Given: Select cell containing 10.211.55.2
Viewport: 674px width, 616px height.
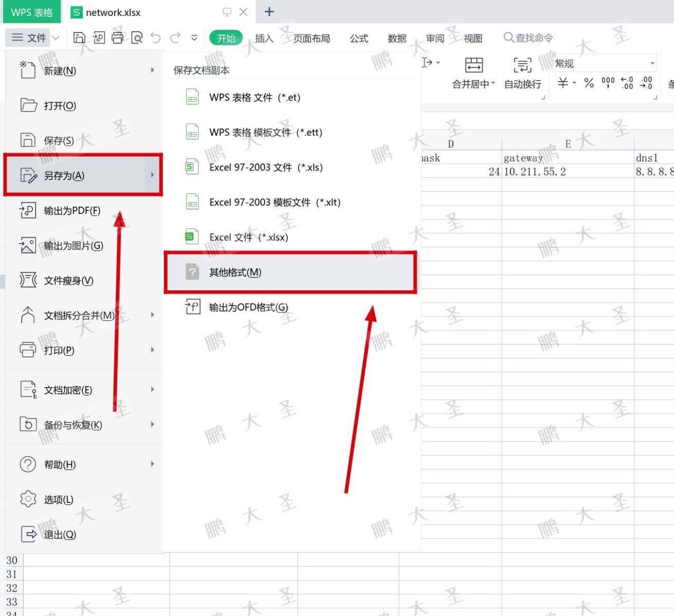Looking at the screenshot, I should (x=568, y=172).
